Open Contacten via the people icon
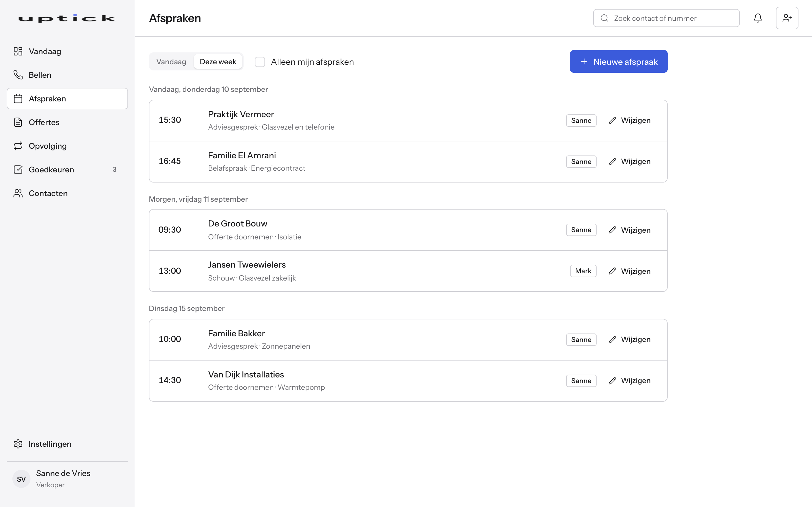The width and height of the screenshot is (812, 507). pos(18,193)
